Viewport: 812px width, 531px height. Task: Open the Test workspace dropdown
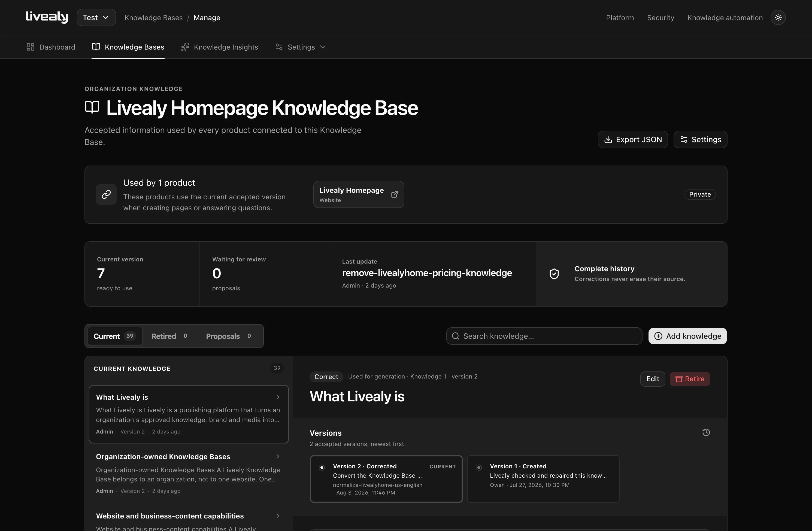(96, 17)
